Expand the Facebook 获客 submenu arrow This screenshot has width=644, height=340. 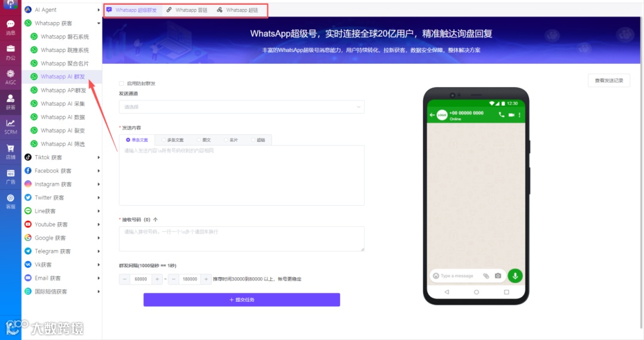(x=98, y=171)
